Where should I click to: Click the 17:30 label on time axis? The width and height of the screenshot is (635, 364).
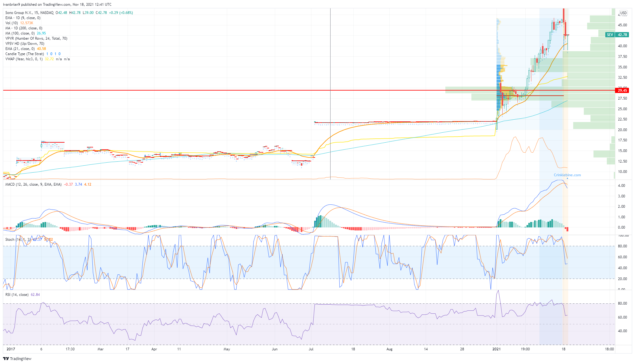(x=70, y=349)
